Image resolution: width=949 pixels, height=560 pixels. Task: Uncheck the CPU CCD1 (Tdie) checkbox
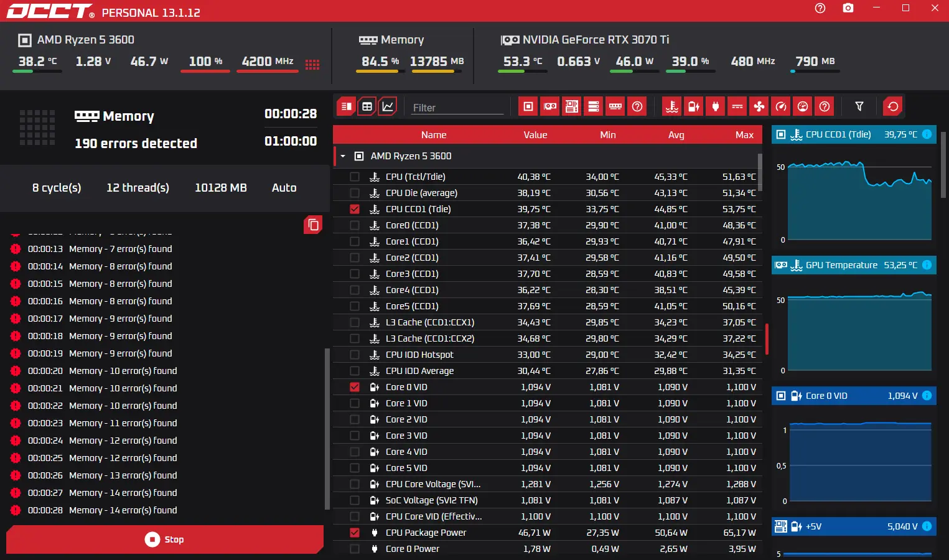355,209
